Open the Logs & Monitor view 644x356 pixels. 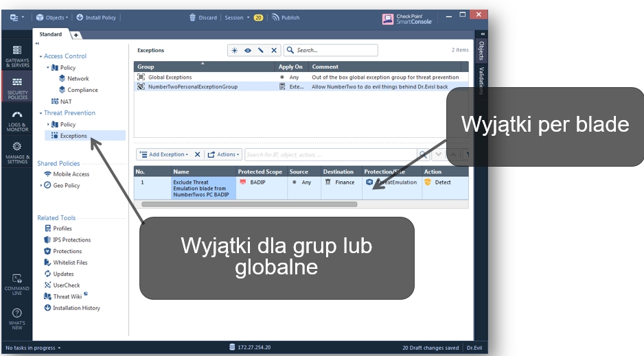point(17,120)
